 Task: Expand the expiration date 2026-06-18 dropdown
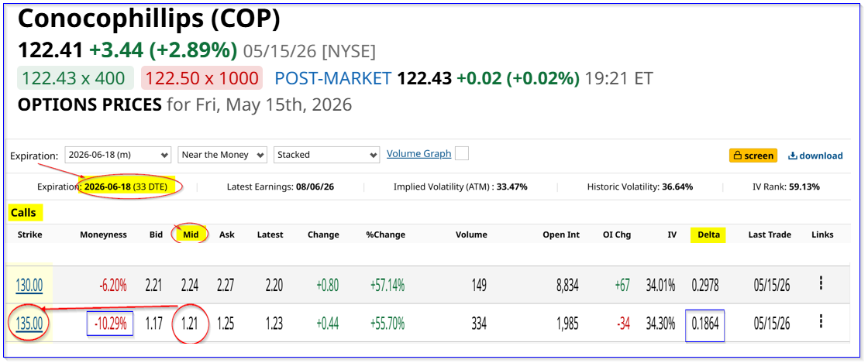119,155
